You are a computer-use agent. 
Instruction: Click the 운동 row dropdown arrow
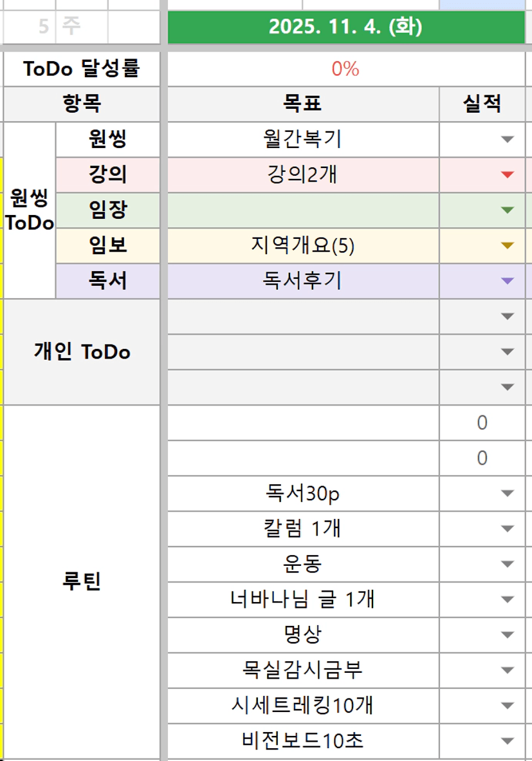pos(508,565)
